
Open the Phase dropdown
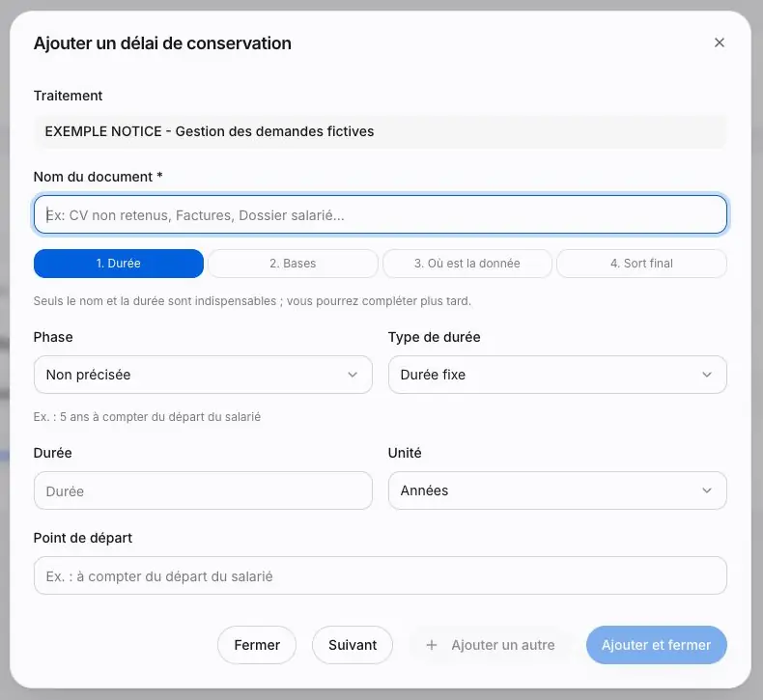[203, 375]
